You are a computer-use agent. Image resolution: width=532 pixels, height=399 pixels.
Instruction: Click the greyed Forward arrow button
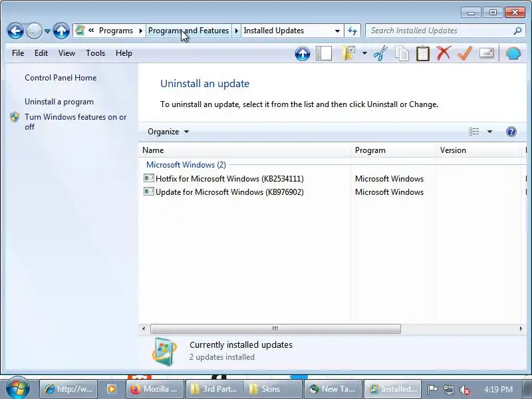[34, 31]
